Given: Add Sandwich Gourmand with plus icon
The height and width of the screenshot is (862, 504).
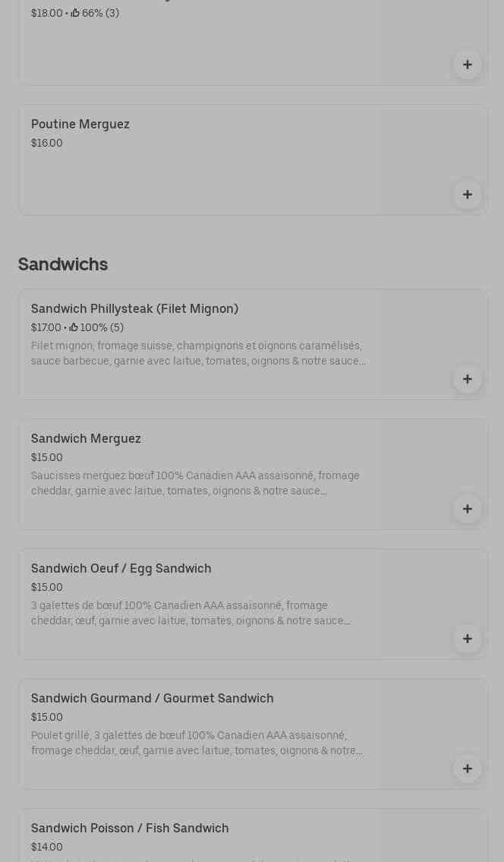Looking at the screenshot, I should (x=467, y=769).
